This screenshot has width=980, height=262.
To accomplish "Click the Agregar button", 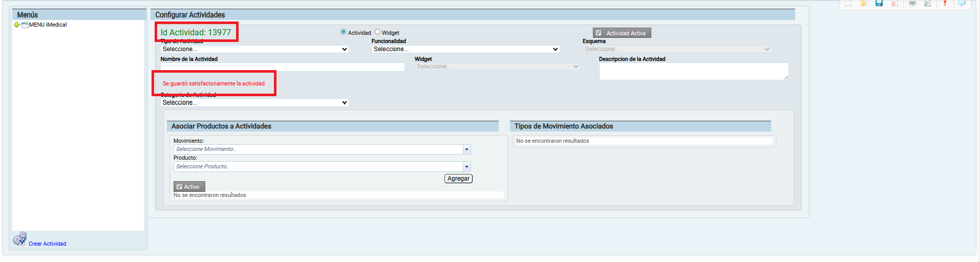I will (458, 179).
